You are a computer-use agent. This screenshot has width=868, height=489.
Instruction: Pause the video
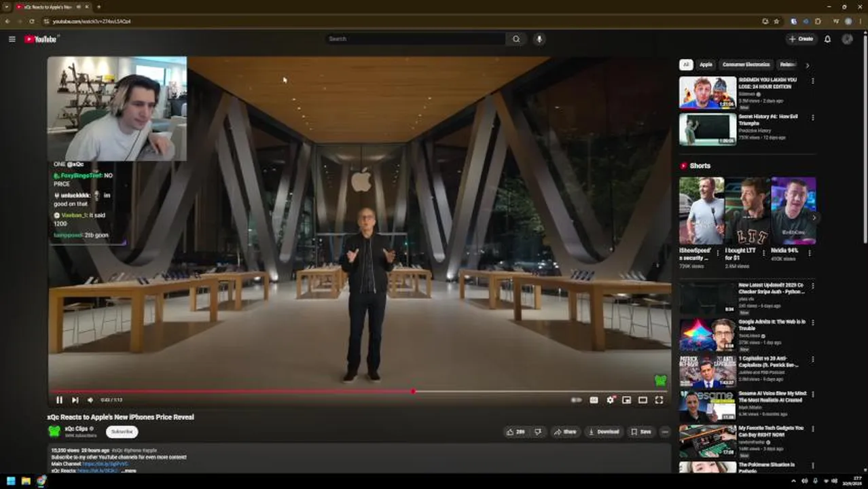(x=59, y=400)
